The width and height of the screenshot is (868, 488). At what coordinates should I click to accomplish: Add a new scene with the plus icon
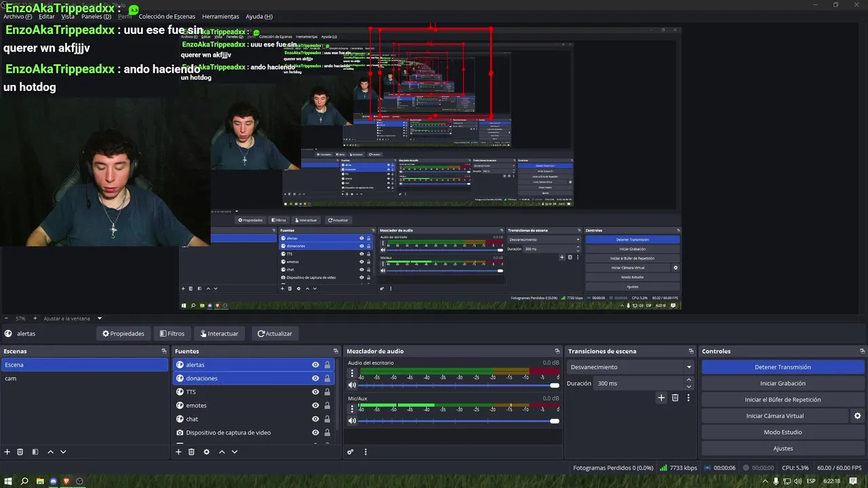[7, 452]
